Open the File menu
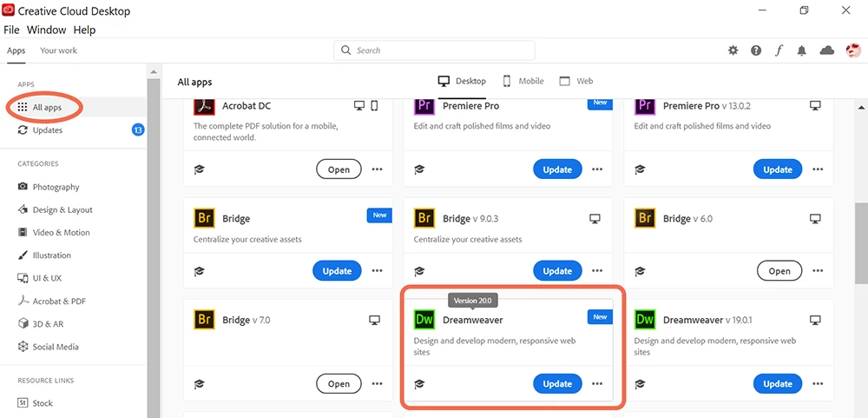 click(11, 30)
